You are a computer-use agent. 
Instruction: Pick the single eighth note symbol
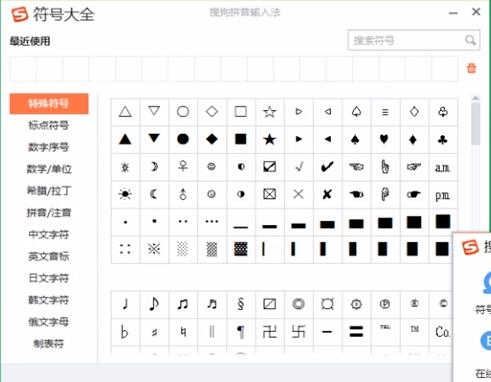pyautogui.click(x=154, y=304)
